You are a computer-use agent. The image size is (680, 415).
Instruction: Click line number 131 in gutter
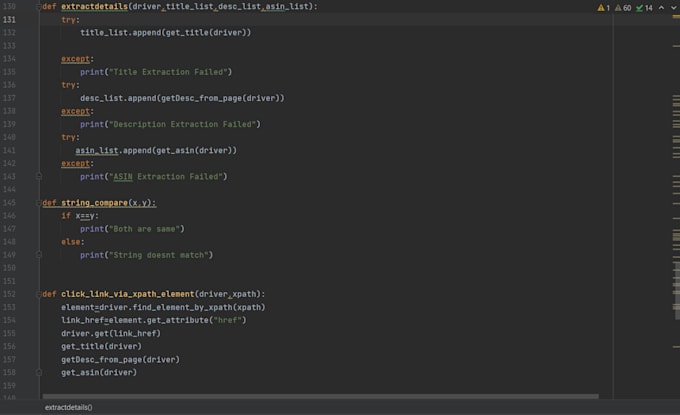(9, 20)
